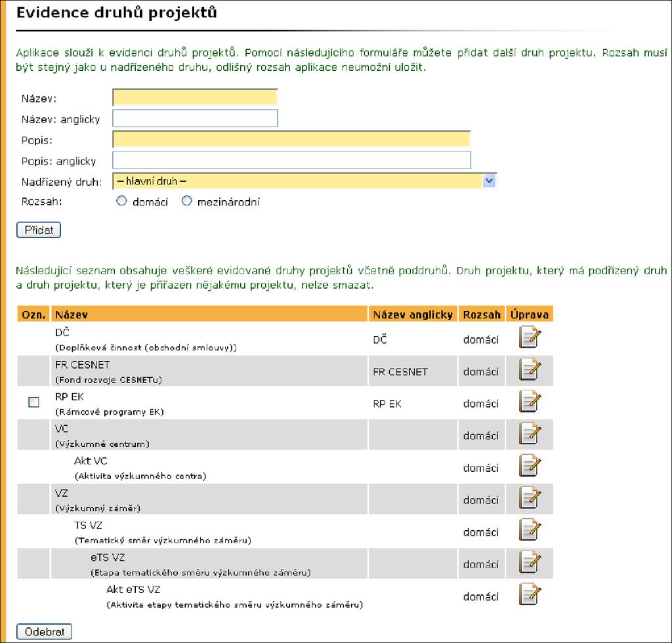
Task: Click the Odebrat button
Action: point(44,632)
